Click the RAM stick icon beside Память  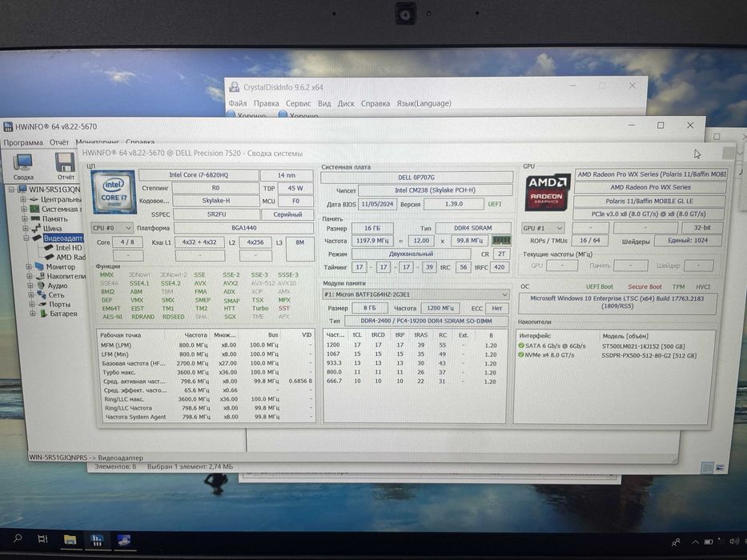point(35,218)
